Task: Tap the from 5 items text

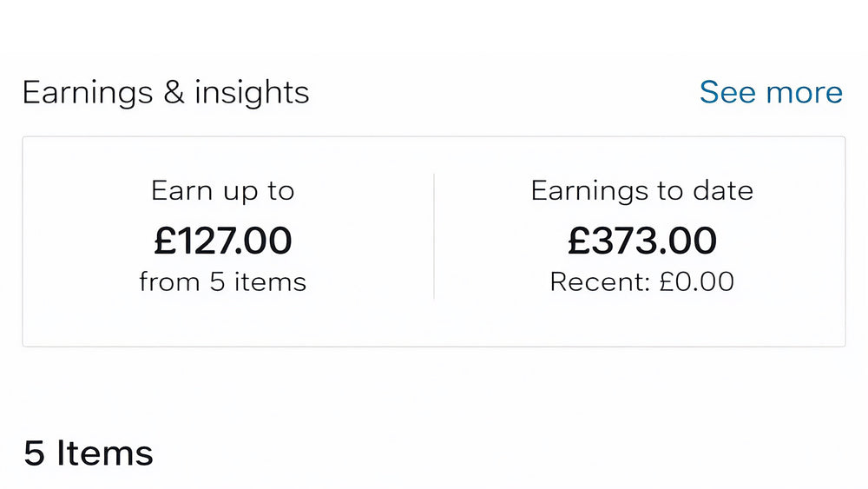Action: point(223,281)
